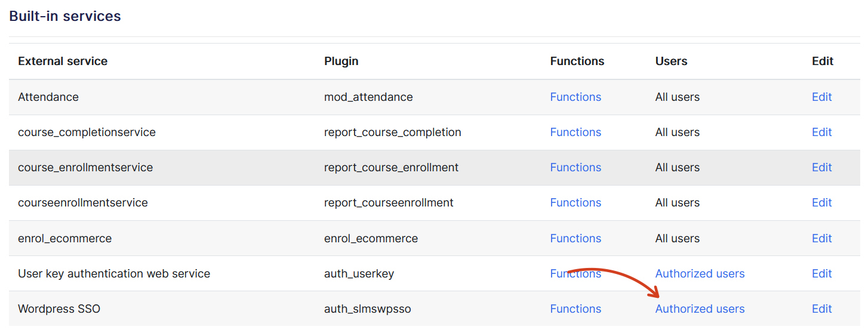This screenshot has height=336, width=868.
Task: Edit the courseenrollmentservice entry
Action: pyautogui.click(x=821, y=202)
